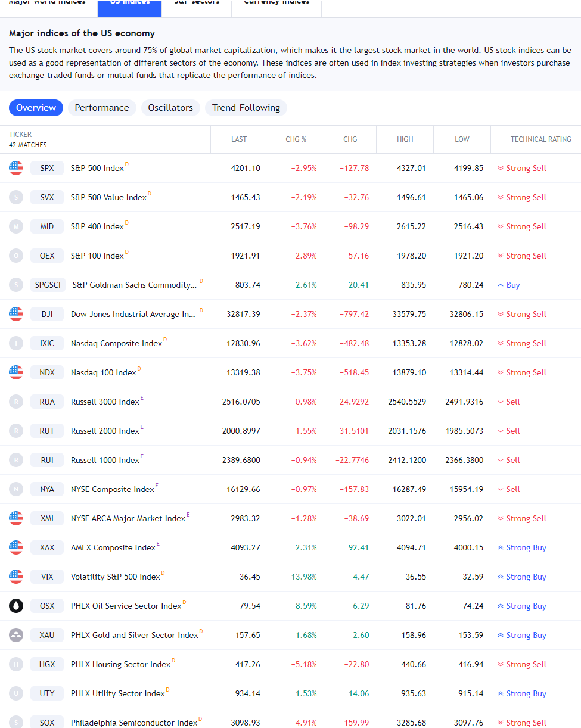The image size is (581, 728).
Task: Click the SVX row round icon
Action: [16, 197]
